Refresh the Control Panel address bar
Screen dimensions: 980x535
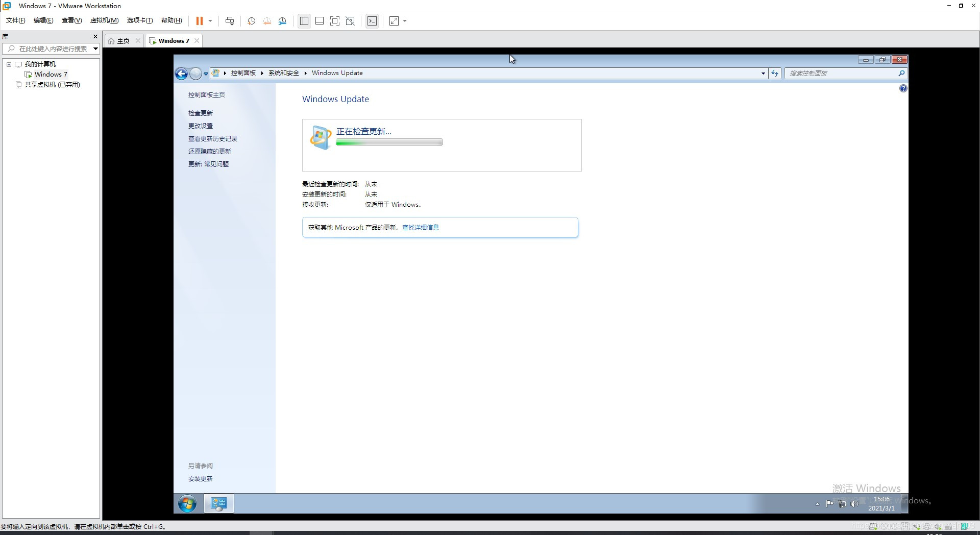tap(775, 74)
